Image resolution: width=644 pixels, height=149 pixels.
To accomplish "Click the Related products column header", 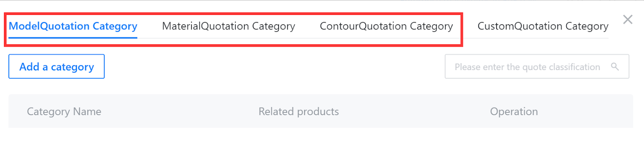I will click(x=299, y=112).
